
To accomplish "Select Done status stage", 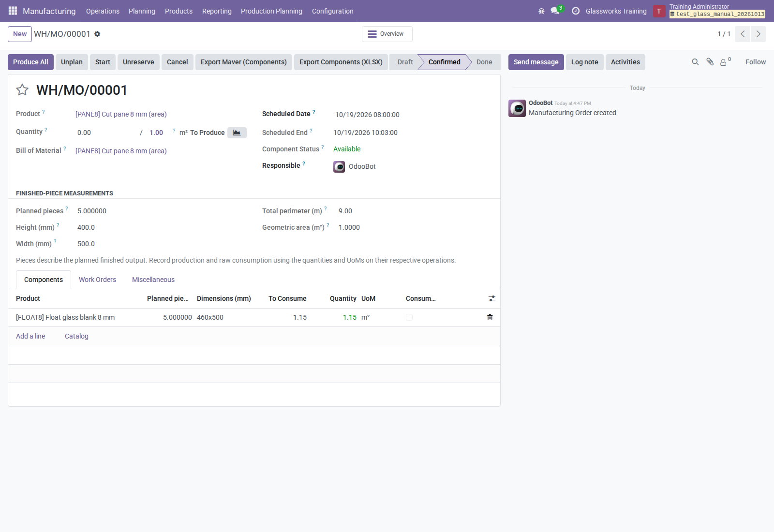I will click(x=484, y=62).
